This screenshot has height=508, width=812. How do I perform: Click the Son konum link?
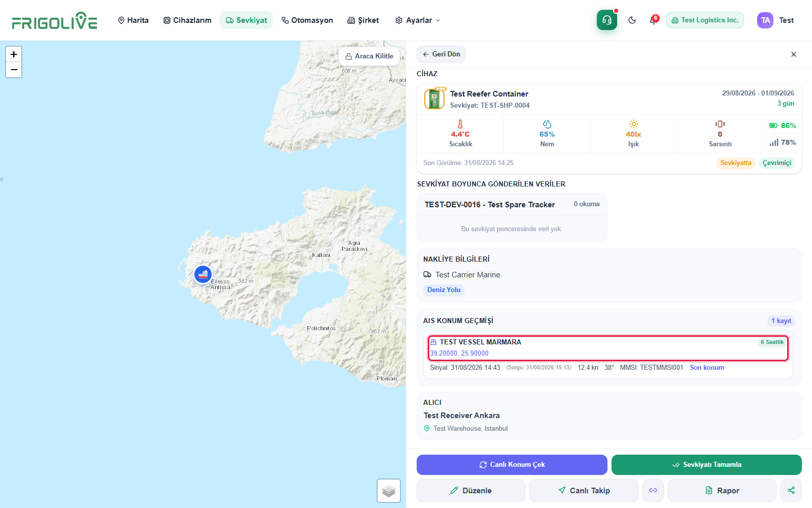707,368
